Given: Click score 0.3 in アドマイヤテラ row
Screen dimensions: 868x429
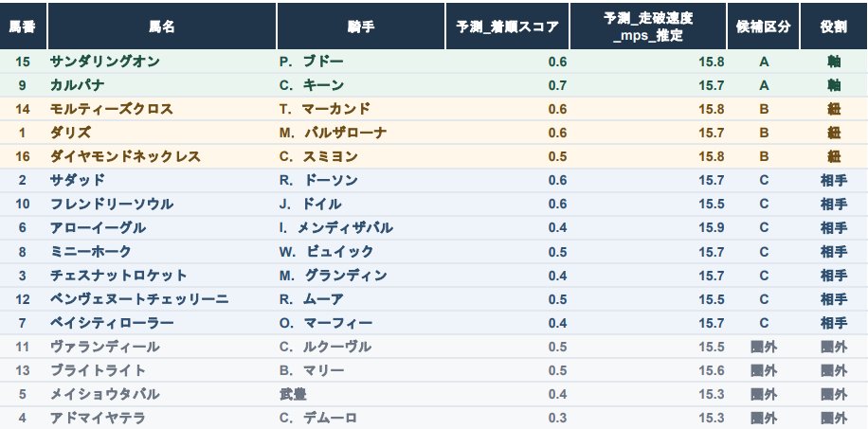Looking at the screenshot, I should pos(557,418).
